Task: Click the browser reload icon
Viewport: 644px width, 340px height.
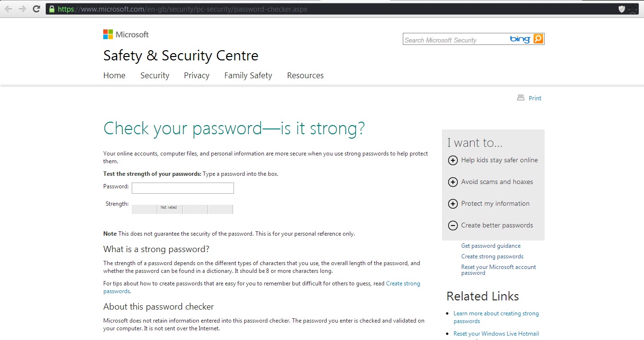Action: click(37, 8)
